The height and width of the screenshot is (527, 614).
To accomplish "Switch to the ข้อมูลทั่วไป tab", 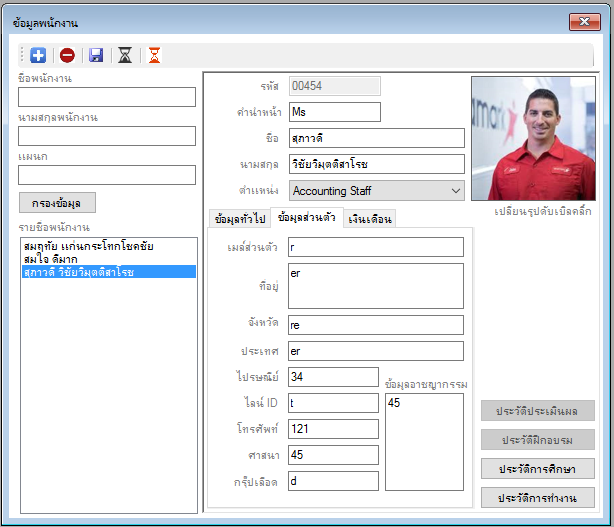I will [x=240, y=218].
